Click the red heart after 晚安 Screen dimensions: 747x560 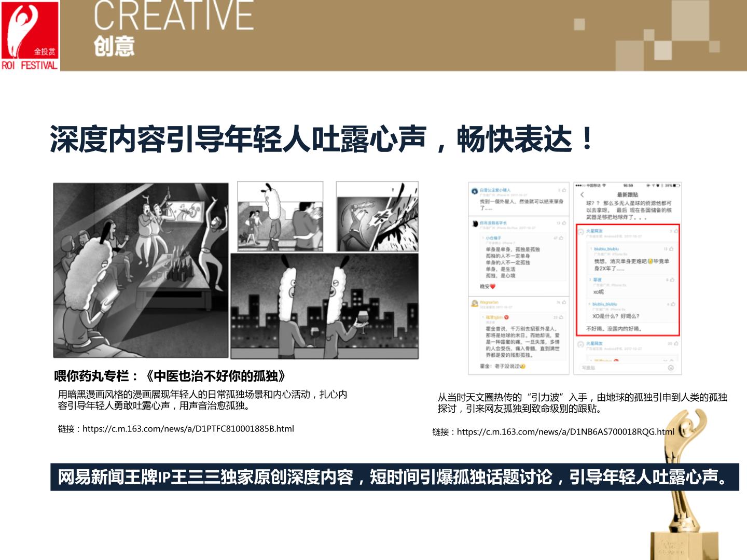tap(493, 286)
